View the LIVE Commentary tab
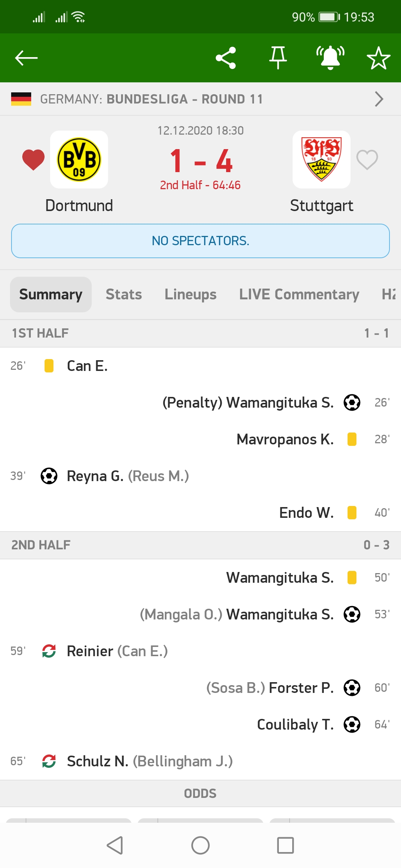Image resolution: width=401 pixels, height=868 pixels. (x=299, y=295)
